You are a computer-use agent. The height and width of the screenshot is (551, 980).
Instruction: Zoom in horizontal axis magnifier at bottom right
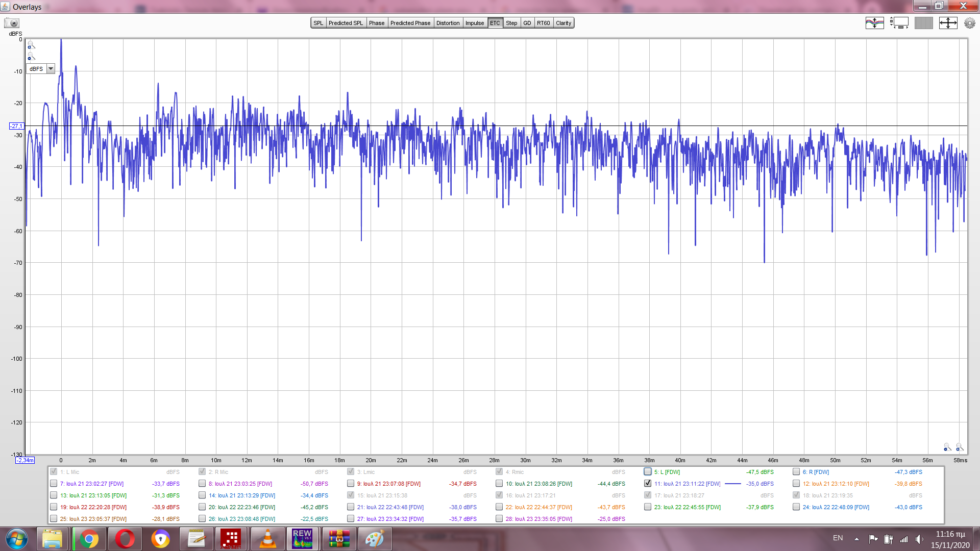pyautogui.click(x=960, y=447)
